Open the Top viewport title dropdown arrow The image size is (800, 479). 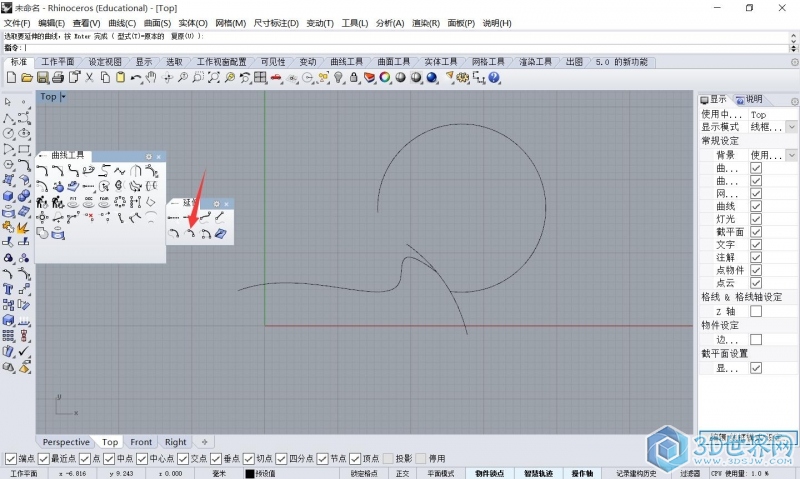63,97
